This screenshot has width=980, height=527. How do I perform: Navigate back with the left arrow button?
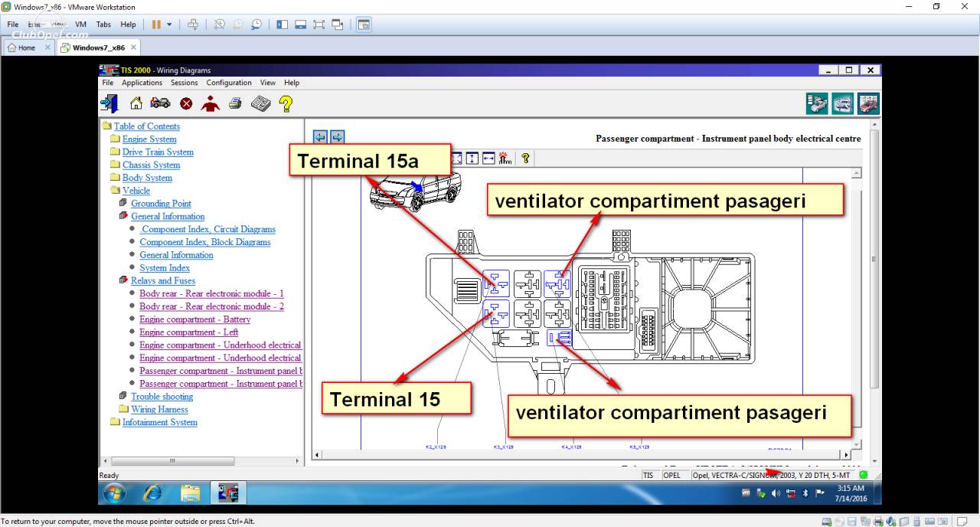(x=320, y=137)
